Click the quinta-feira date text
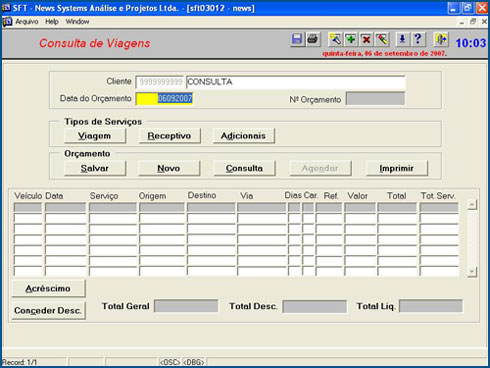This screenshot has width=490, height=368. click(384, 53)
